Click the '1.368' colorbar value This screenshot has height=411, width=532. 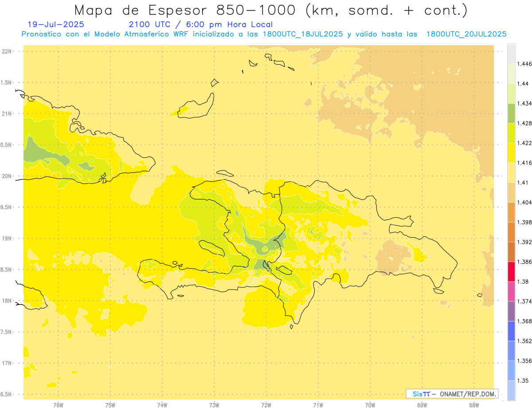(x=524, y=321)
